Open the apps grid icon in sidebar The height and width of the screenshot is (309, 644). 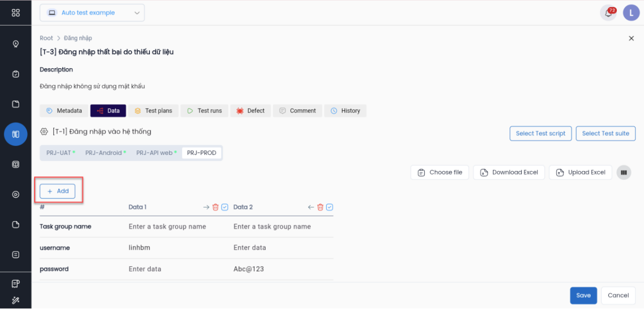pos(15,13)
